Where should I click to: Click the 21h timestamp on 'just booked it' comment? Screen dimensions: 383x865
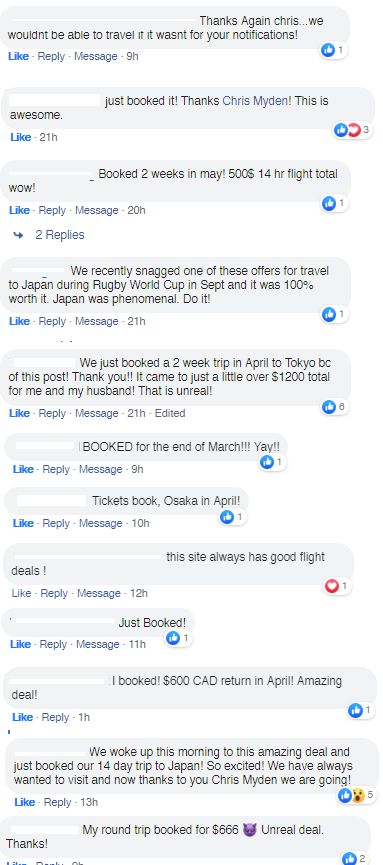click(x=49, y=137)
